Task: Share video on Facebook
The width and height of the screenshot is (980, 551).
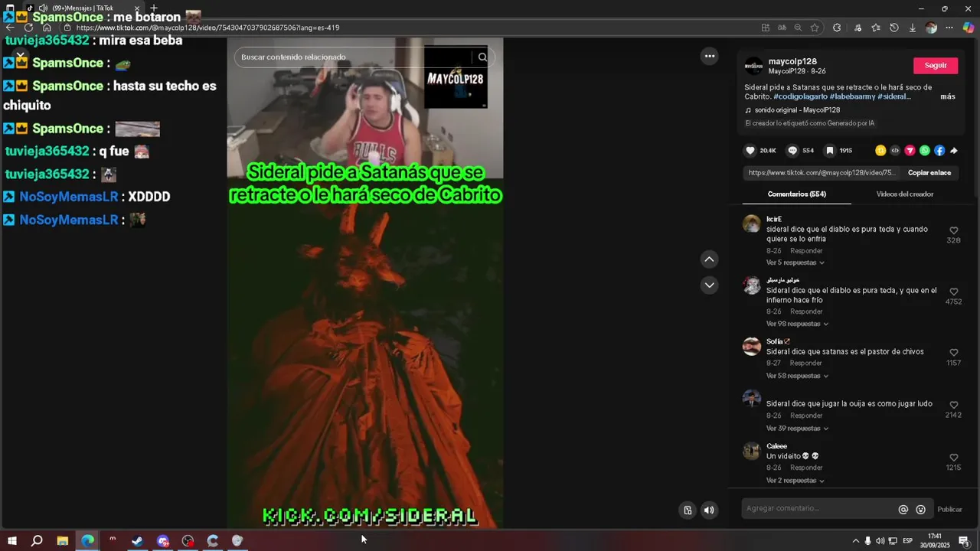Action: pyautogui.click(x=939, y=151)
